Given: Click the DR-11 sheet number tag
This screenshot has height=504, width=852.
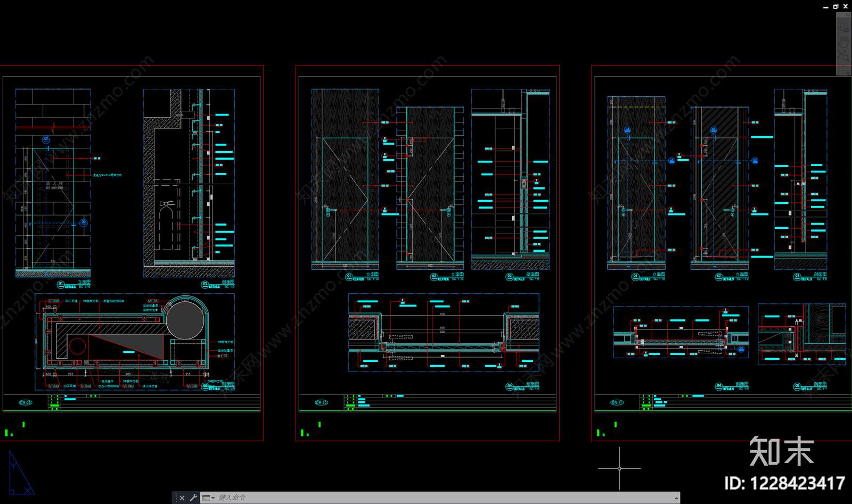Looking at the screenshot, I should pyautogui.click(x=617, y=402).
